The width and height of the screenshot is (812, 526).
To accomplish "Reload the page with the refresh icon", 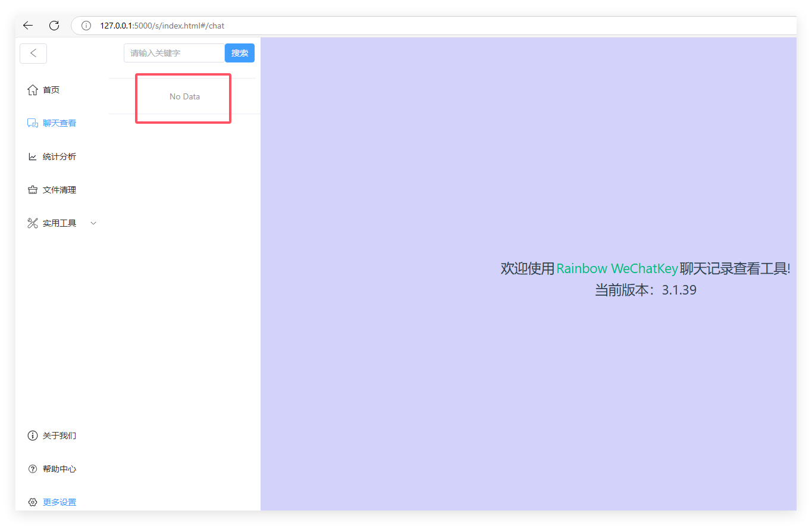I will [x=54, y=26].
